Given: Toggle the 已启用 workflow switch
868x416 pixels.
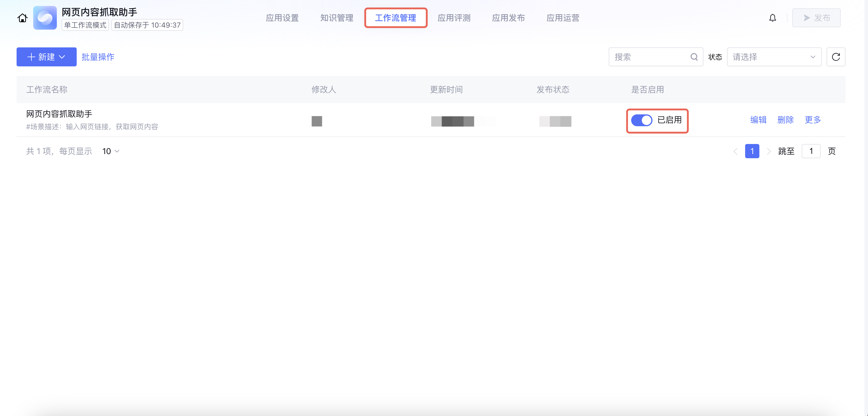Looking at the screenshot, I should [x=641, y=120].
